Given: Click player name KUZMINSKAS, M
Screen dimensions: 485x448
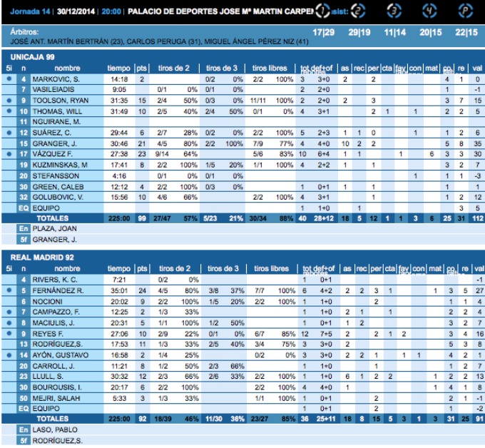Looking at the screenshot, I should click(x=60, y=165).
